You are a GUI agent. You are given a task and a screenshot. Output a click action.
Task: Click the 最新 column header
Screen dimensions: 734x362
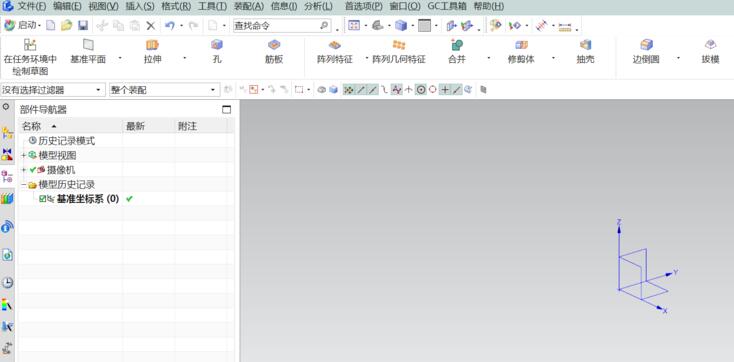[149, 126]
